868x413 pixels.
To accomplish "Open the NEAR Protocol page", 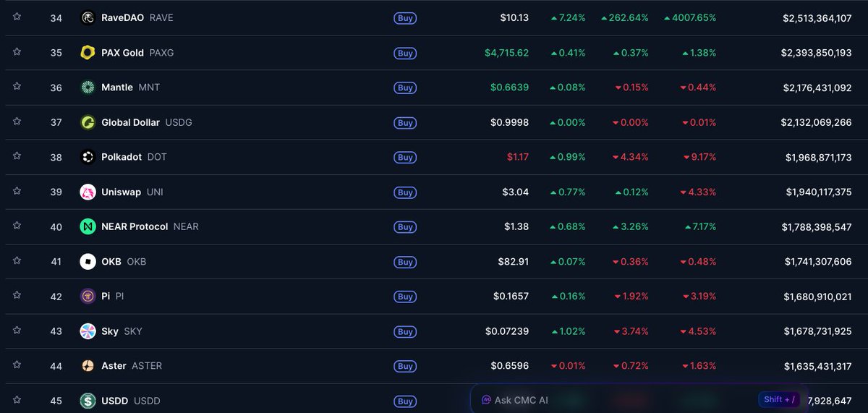I will pyautogui.click(x=150, y=226).
